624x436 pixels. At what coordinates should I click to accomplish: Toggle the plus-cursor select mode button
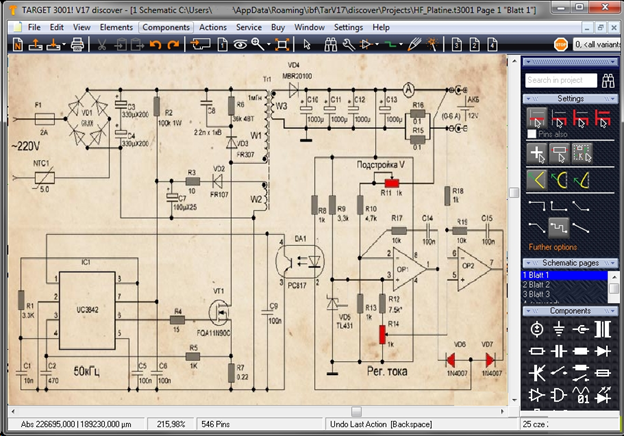coord(537,154)
